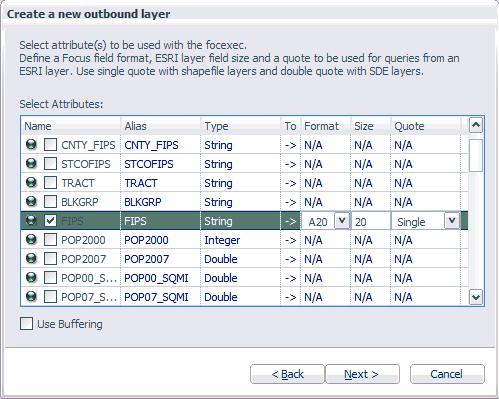This screenshot has height=399, width=499.
Task: Click the green sphere icon beside POP00_S...
Action: (x=31, y=278)
